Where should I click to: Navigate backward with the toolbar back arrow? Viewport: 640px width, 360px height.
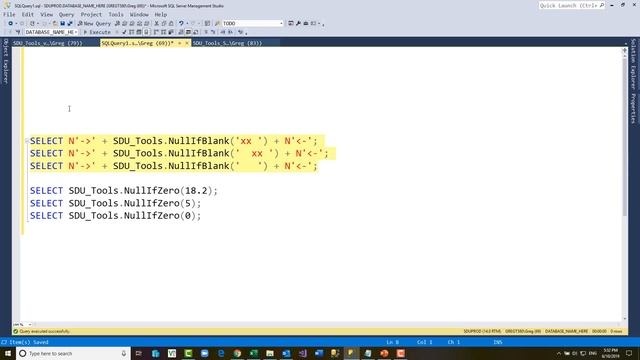pos(10,23)
